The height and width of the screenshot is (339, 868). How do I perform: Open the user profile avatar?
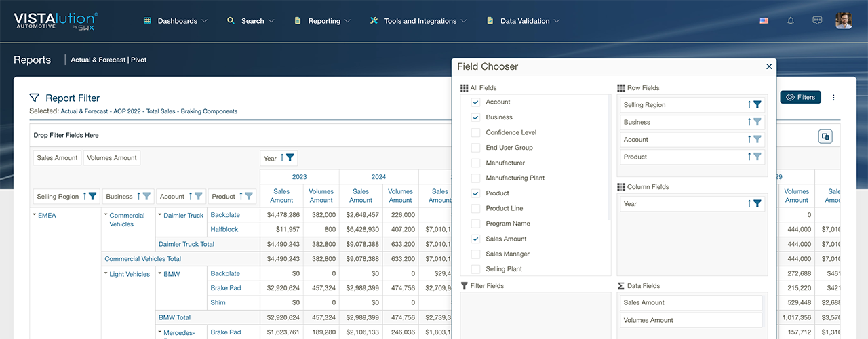844,21
